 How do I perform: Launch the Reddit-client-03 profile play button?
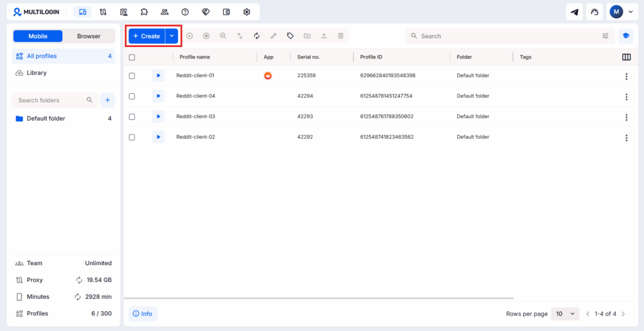(158, 116)
